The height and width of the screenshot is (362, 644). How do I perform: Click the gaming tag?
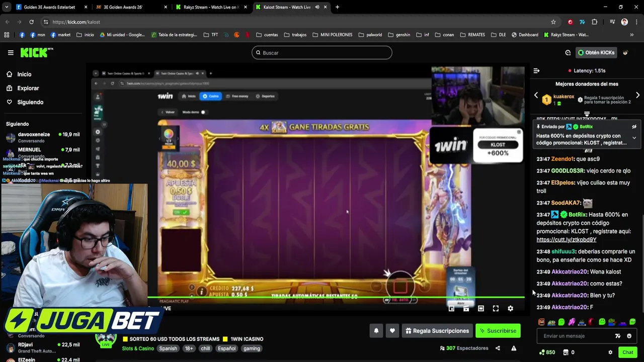pos(252,348)
